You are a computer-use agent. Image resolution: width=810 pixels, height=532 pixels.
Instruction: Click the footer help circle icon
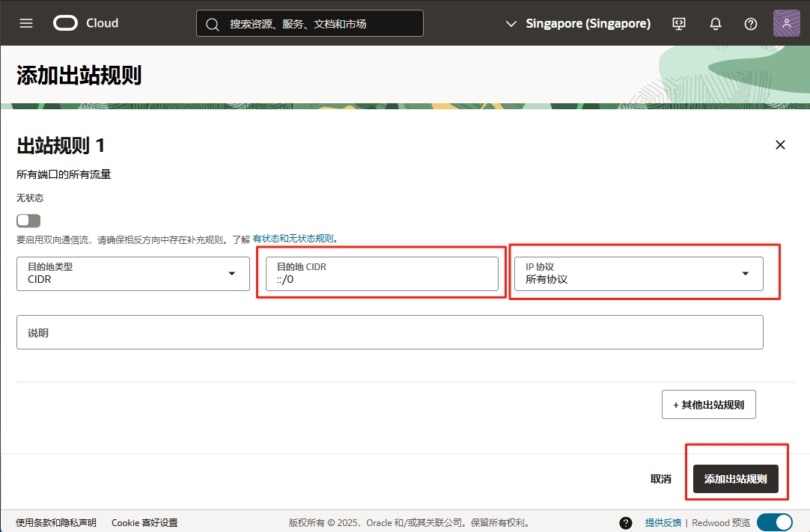click(x=626, y=522)
